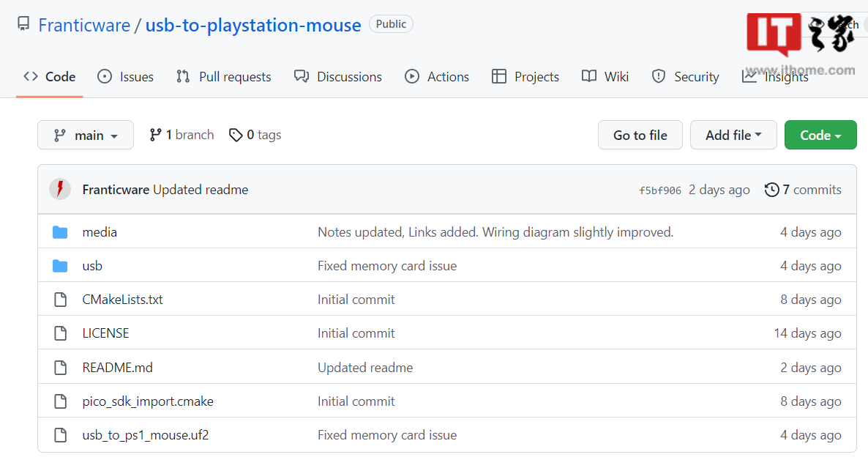This screenshot has height=460, width=868.
Task: Click the LICENSE file icon
Action: (x=60, y=333)
